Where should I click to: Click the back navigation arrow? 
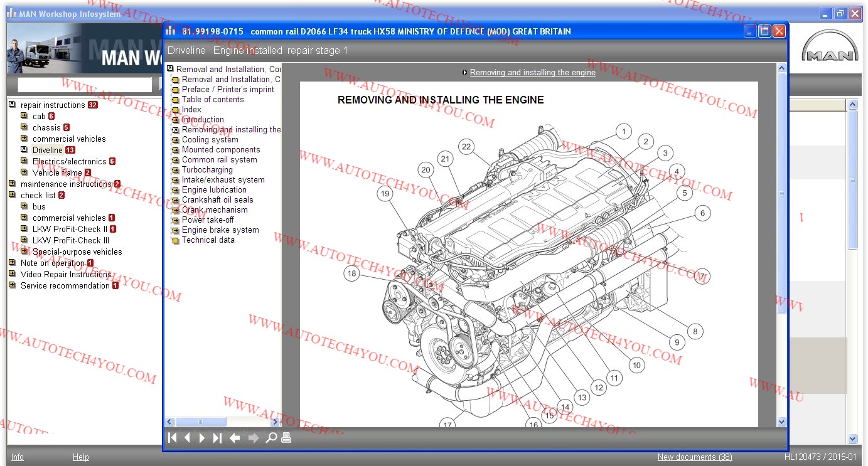click(x=235, y=438)
